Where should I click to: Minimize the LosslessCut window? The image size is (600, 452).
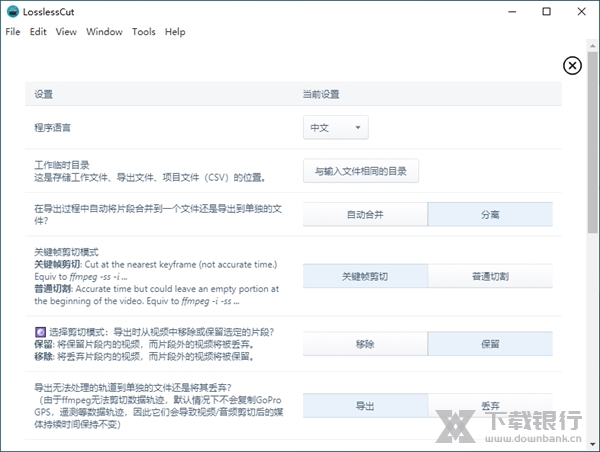tap(512, 12)
